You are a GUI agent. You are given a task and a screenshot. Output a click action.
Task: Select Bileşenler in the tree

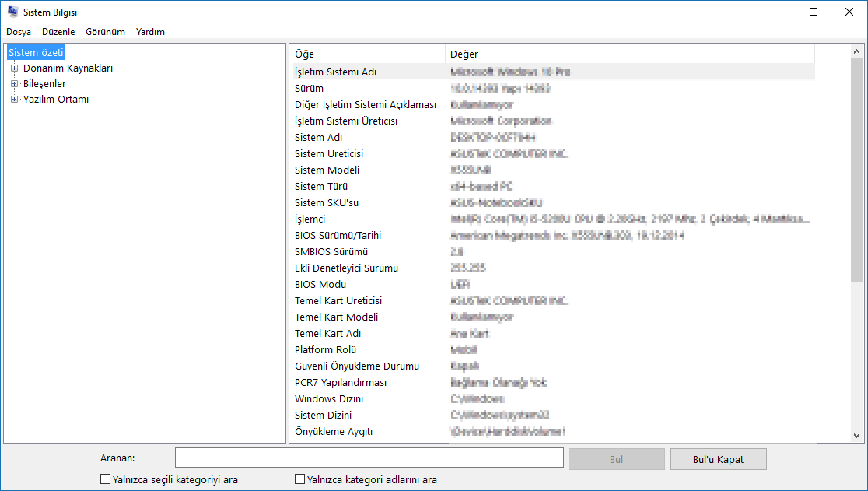[44, 83]
